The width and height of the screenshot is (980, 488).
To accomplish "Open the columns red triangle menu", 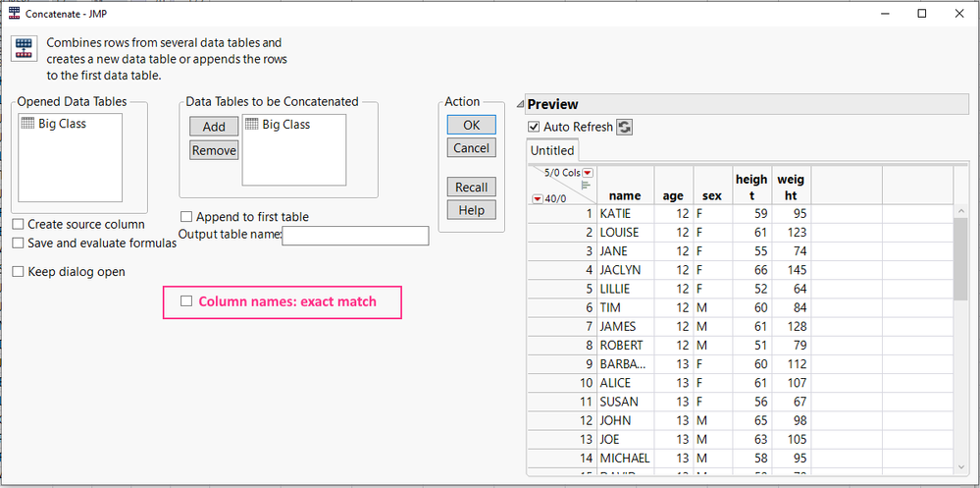I will [588, 173].
